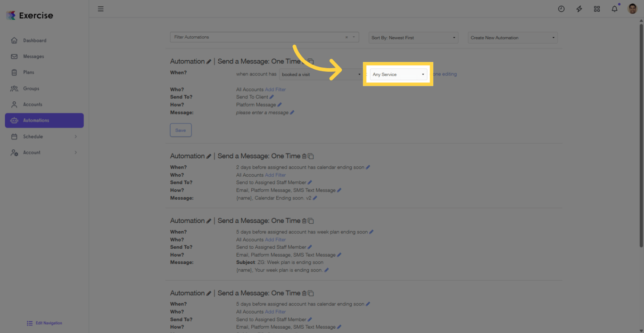Click the pencil icon next to Platform Message
This screenshot has width=644, height=333.
click(x=280, y=105)
